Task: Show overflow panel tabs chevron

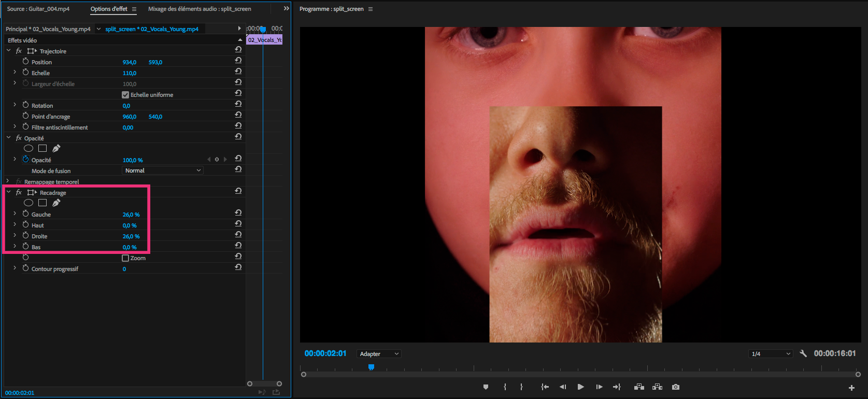Action: point(286,9)
